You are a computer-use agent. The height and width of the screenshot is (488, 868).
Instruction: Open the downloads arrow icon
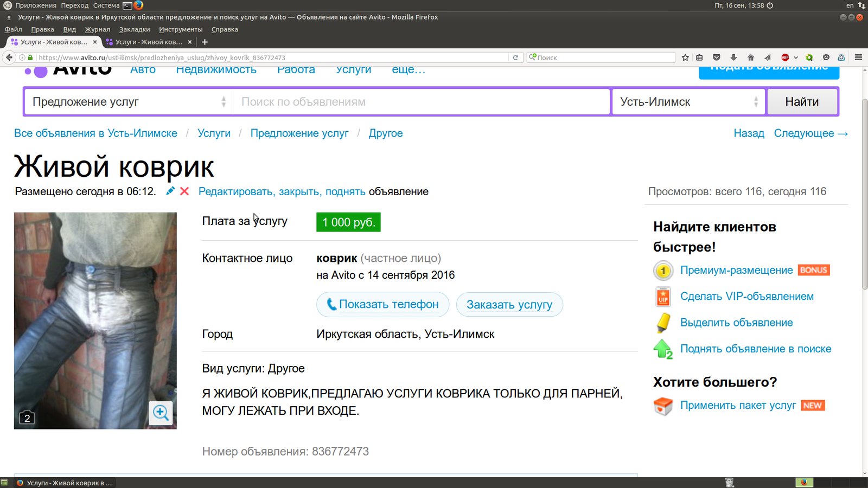coord(733,57)
